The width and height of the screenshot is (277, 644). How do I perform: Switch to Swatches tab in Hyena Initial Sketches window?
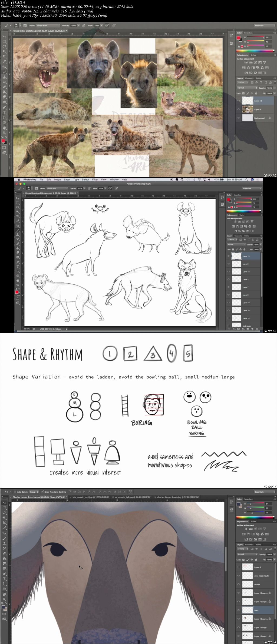click(248, 33)
